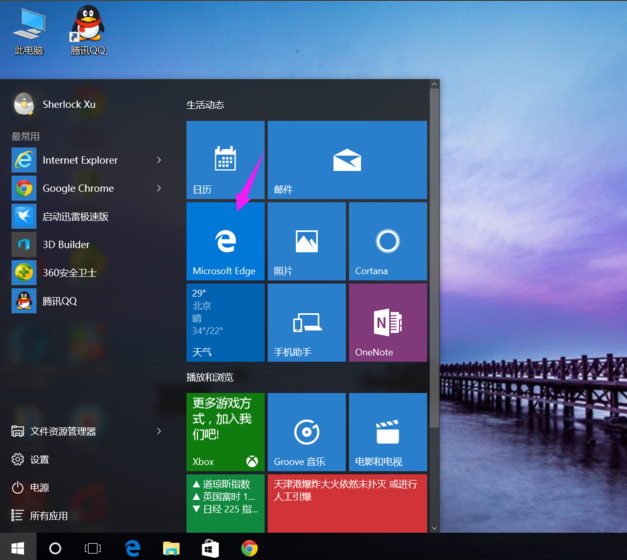
Task: Open the 手机助手 tile
Action: click(x=306, y=322)
